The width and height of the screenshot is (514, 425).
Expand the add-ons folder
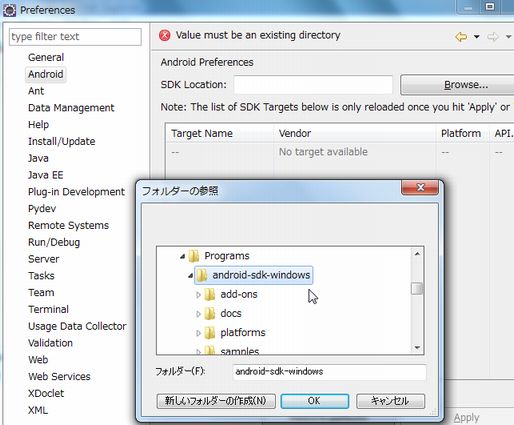pos(198,295)
